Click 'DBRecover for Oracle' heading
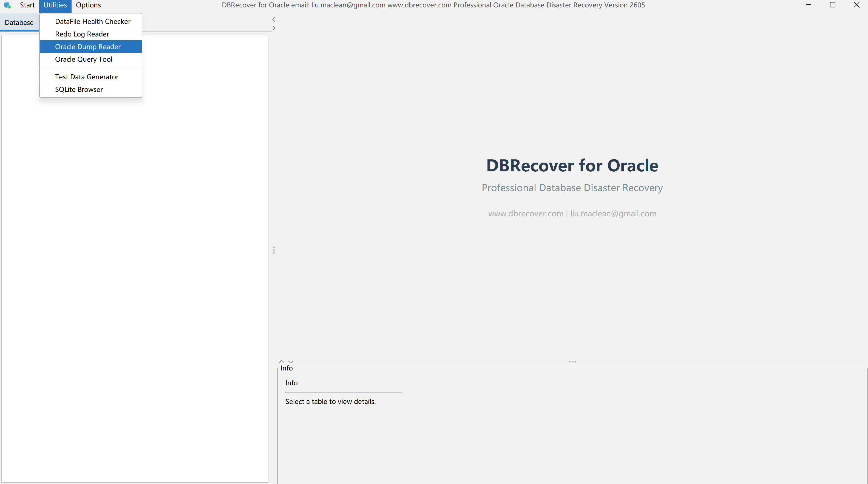868x484 pixels. coord(572,165)
